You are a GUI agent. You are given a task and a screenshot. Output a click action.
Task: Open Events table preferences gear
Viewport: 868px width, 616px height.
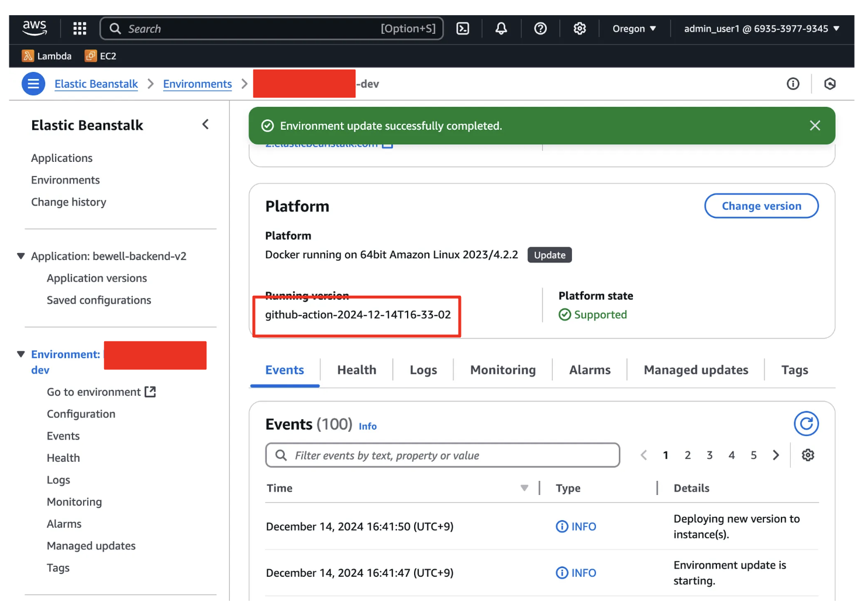808,455
